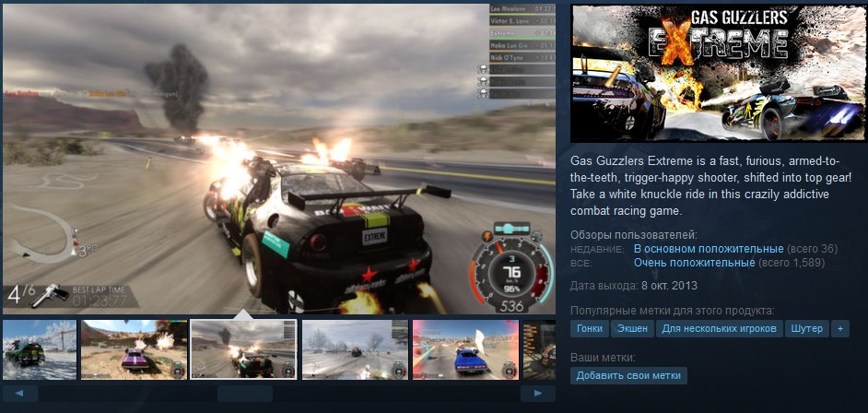Open the Очень положительные all reviews link
Screen dimensions: 868x413
pos(694,263)
